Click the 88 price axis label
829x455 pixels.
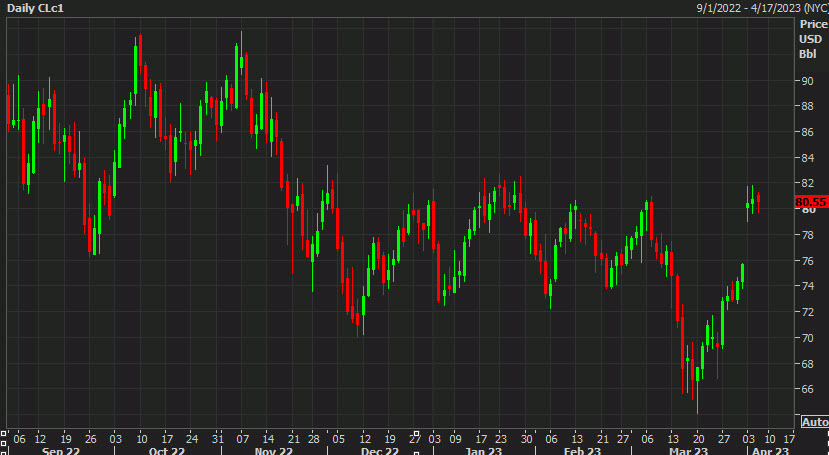tap(807, 107)
